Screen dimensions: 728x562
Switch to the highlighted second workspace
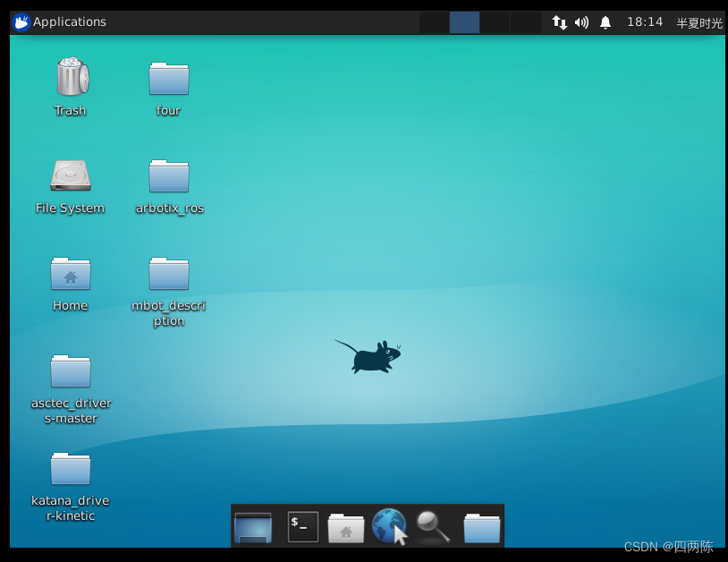tap(464, 22)
